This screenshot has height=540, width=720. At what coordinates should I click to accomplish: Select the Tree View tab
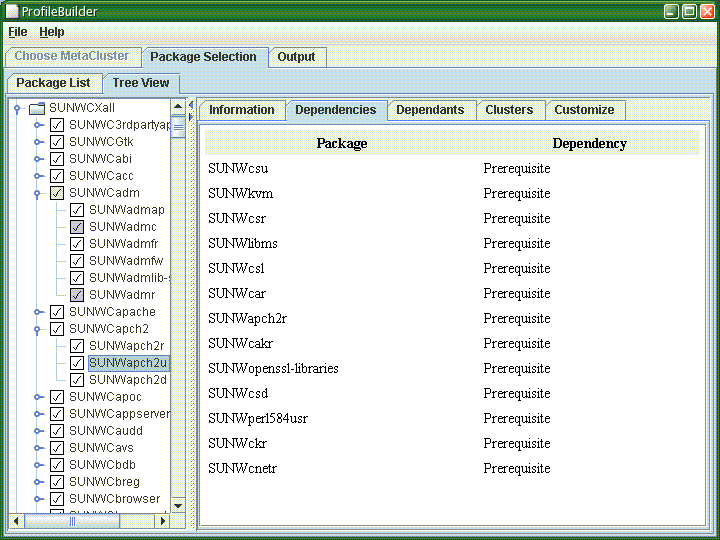tap(141, 83)
